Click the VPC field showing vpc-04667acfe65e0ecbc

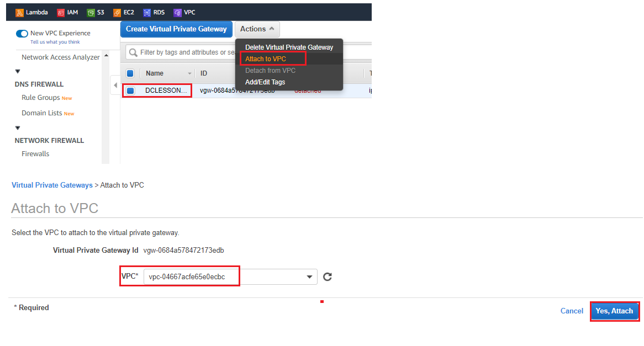(x=230, y=276)
